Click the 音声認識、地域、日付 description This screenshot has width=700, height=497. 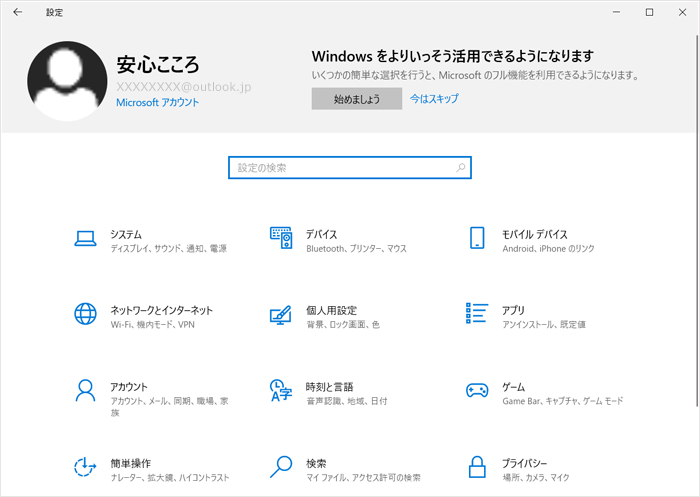[x=346, y=401]
